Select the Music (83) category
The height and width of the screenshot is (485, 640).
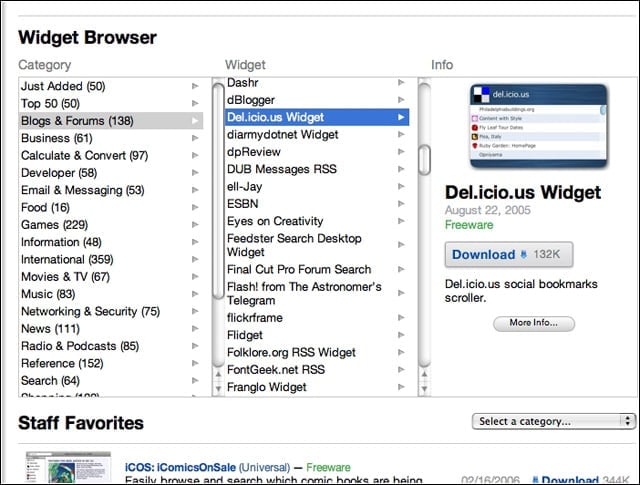pos(111,294)
